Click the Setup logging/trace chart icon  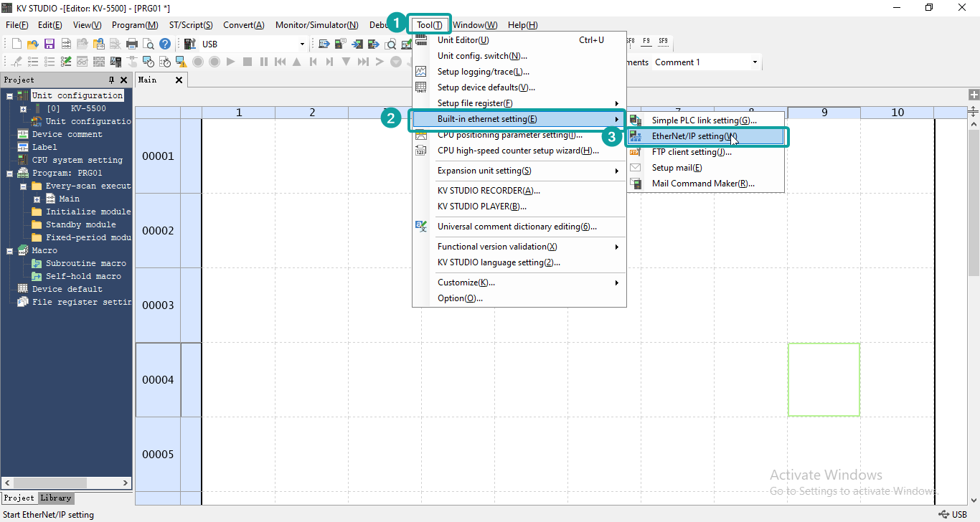[421, 72]
